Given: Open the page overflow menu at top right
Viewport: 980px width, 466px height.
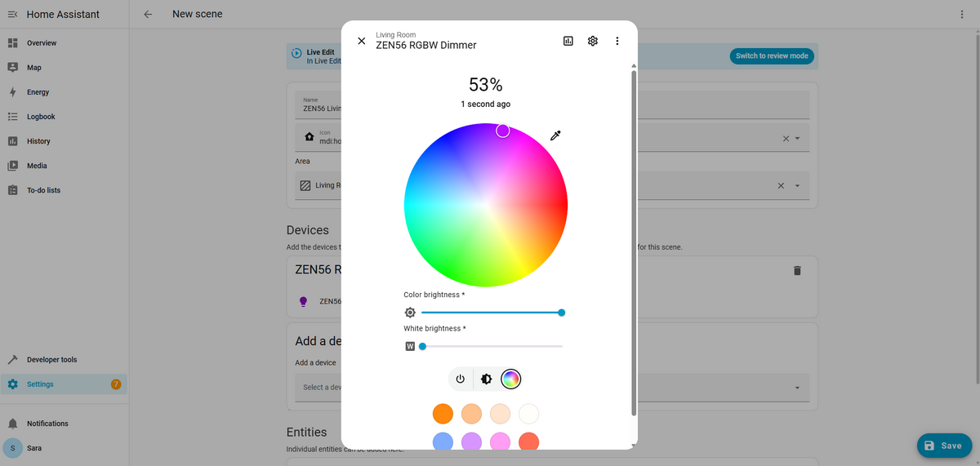Looking at the screenshot, I should tap(962, 14).
